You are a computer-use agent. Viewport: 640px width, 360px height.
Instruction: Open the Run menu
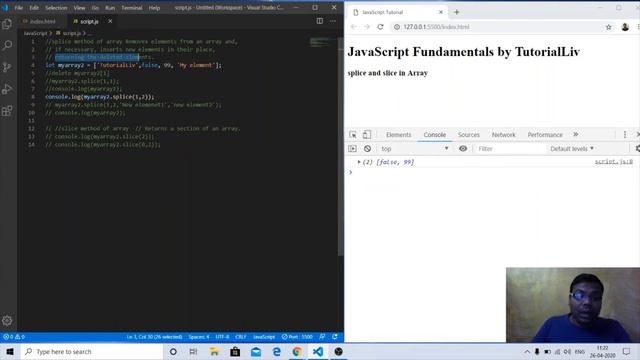pyautogui.click(x=110, y=8)
